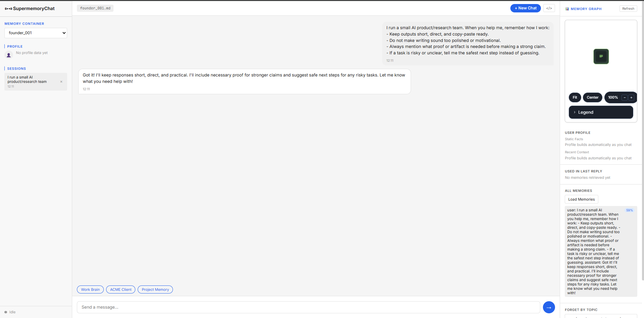Click the FORGET BY TOPIC heading
Viewport: 644px width, 318px height.
581,310
